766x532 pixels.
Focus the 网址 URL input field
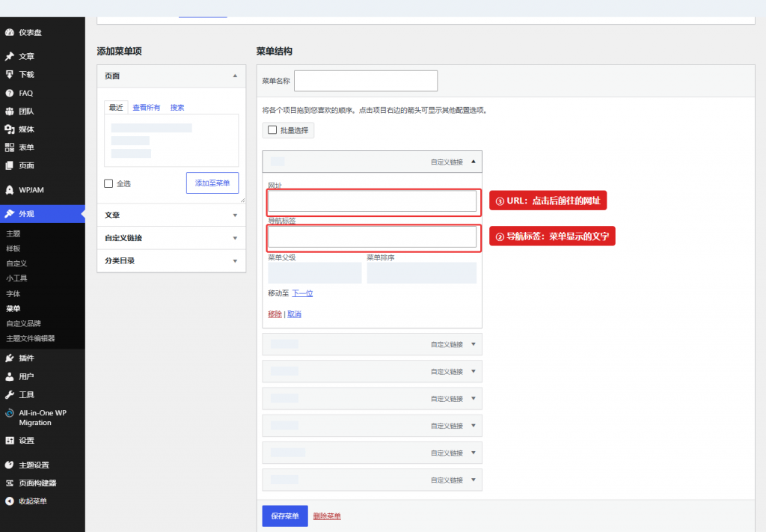tap(373, 201)
